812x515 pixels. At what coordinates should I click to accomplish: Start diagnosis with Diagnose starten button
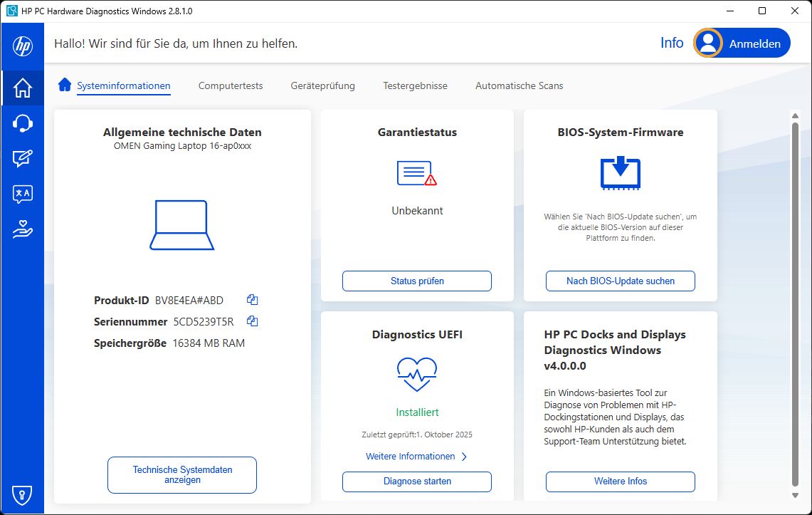coord(417,482)
